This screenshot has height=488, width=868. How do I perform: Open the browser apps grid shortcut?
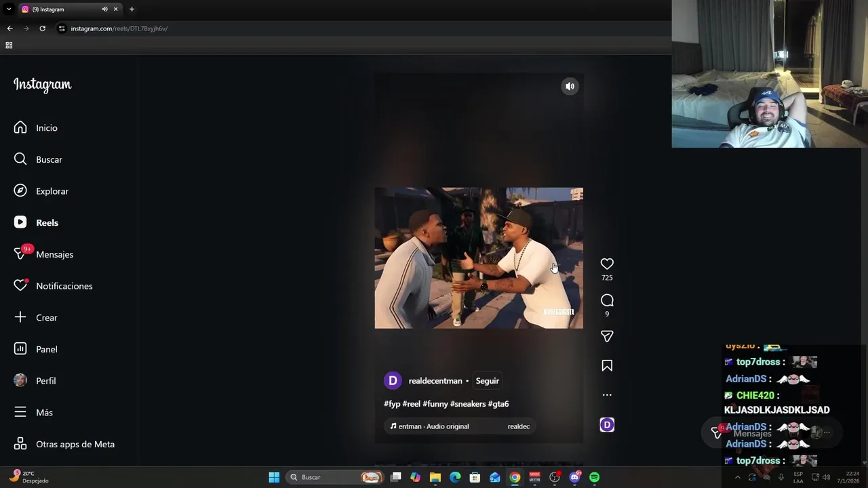(x=9, y=45)
